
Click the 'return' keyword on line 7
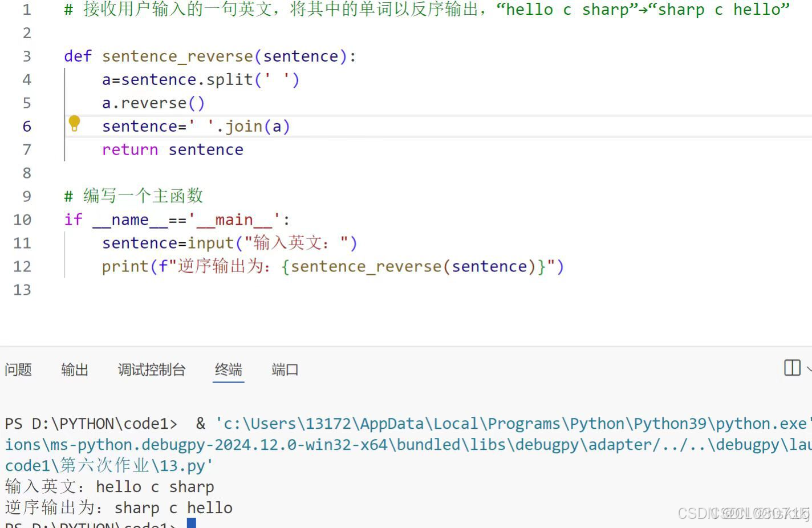pyautogui.click(x=130, y=150)
